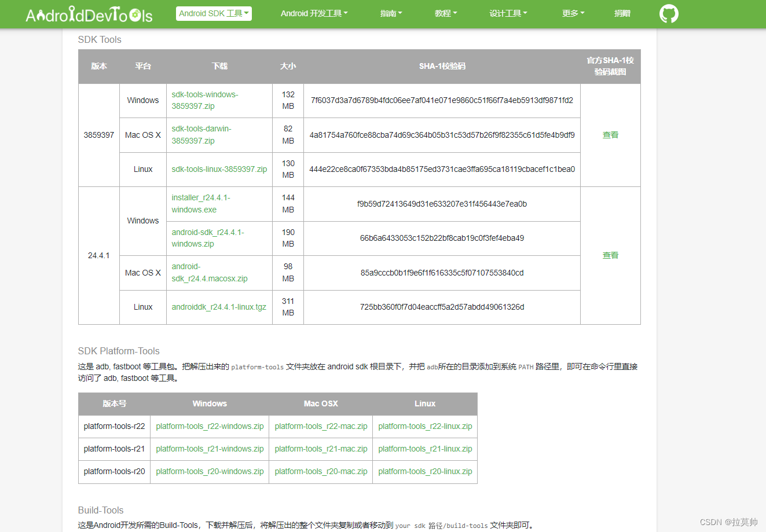This screenshot has width=766, height=532.
Task: Download platform-tools_r21-mac.zip
Action: pyautogui.click(x=321, y=449)
